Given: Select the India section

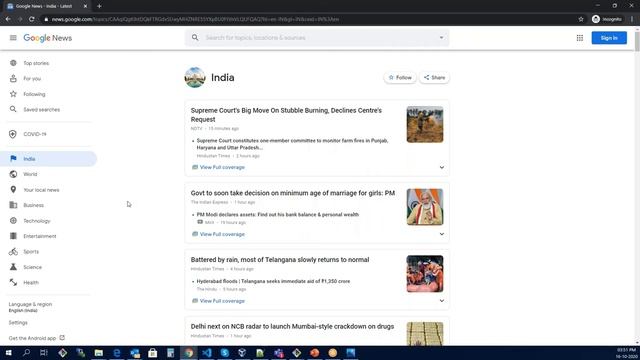Looking at the screenshot, I should pos(48,159).
